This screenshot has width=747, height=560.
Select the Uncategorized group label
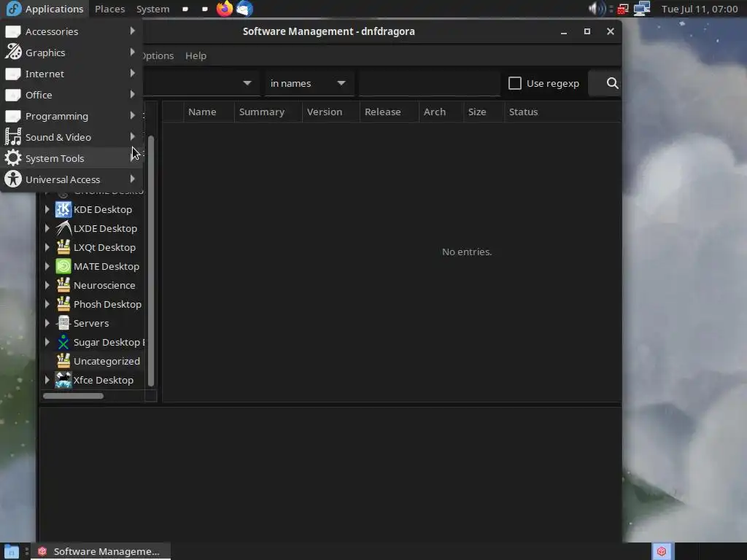click(x=107, y=361)
